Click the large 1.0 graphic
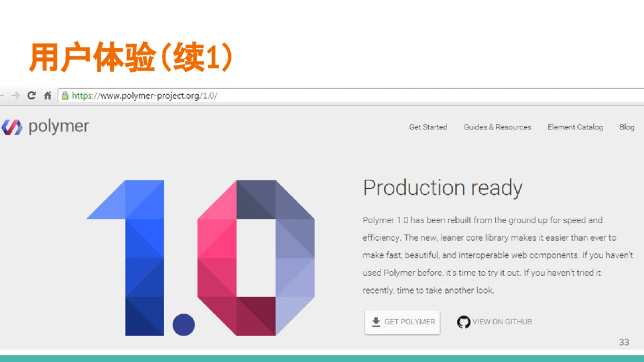Image resolution: width=644 pixels, height=362 pixels. (201, 258)
